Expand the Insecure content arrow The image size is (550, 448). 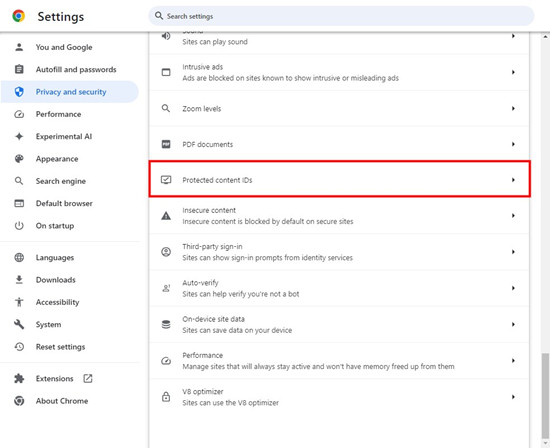pyautogui.click(x=513, y=216)
